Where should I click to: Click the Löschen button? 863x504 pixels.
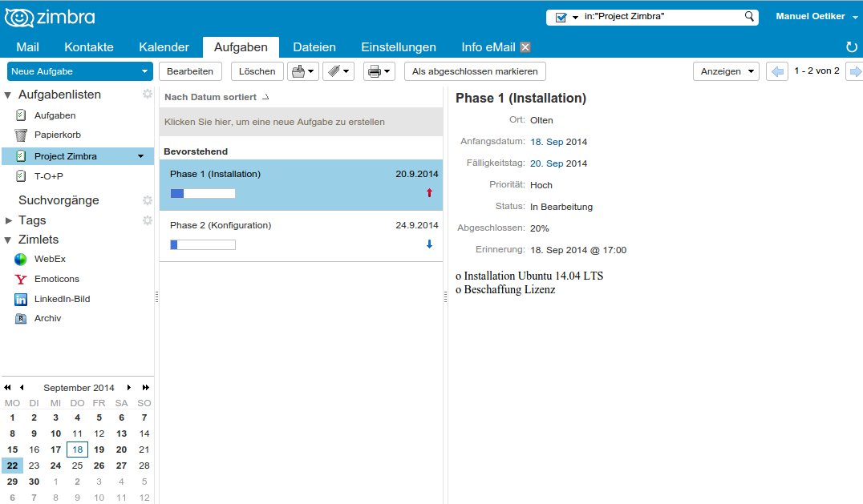pos(257,71)
